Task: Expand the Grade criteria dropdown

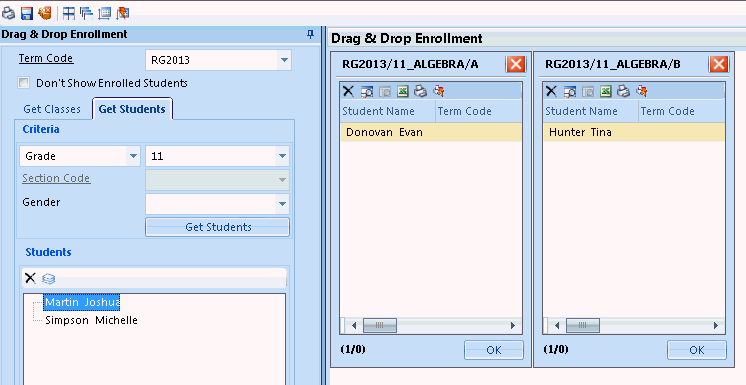Action: [133, 156]
